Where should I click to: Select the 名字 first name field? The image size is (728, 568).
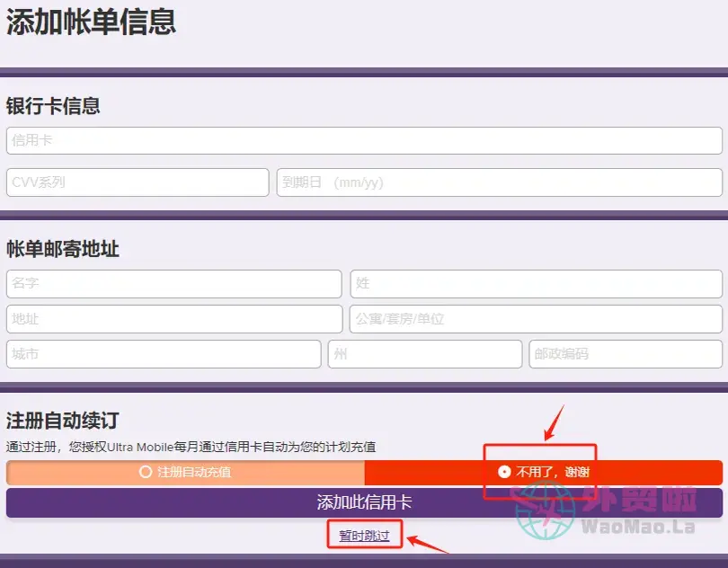click(x=173, y=284)
